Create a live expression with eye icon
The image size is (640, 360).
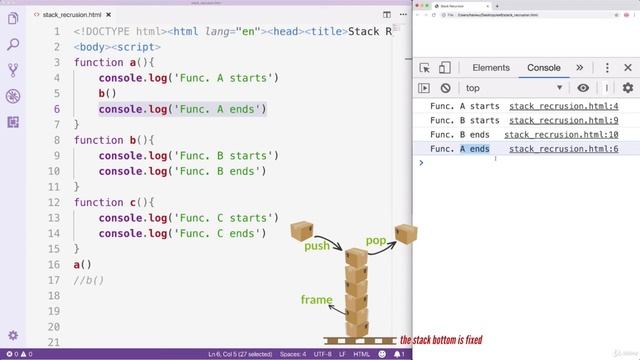pyautogui.click(x=583, y=88)
